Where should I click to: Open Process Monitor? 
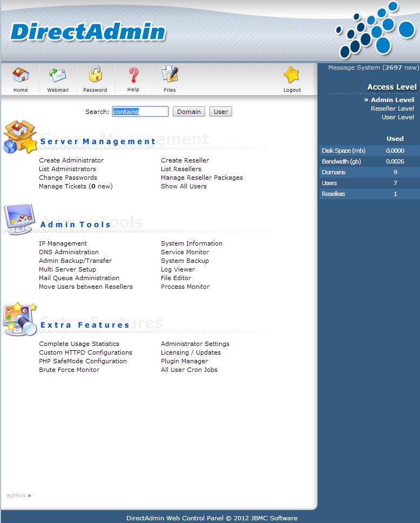coord(185,287)
